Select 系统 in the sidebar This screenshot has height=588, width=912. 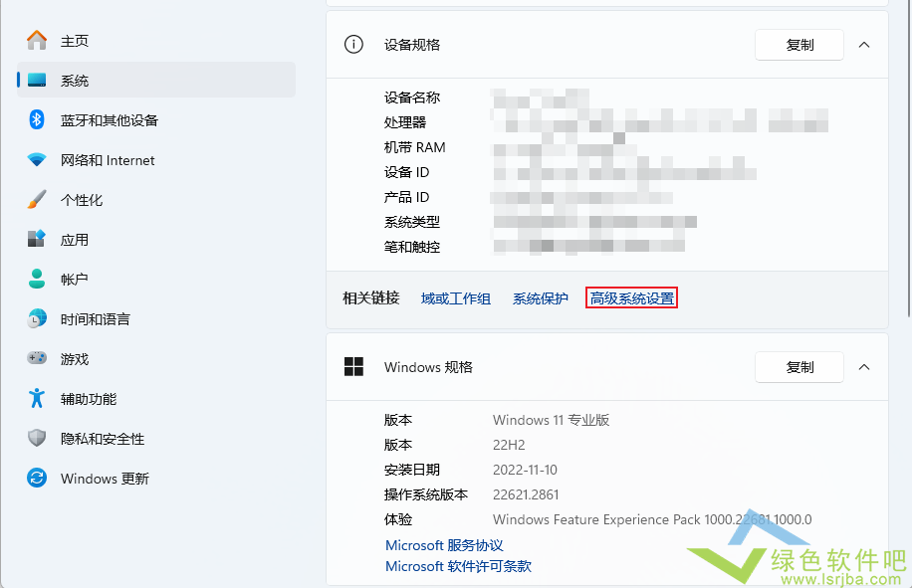tap(156, 81)
